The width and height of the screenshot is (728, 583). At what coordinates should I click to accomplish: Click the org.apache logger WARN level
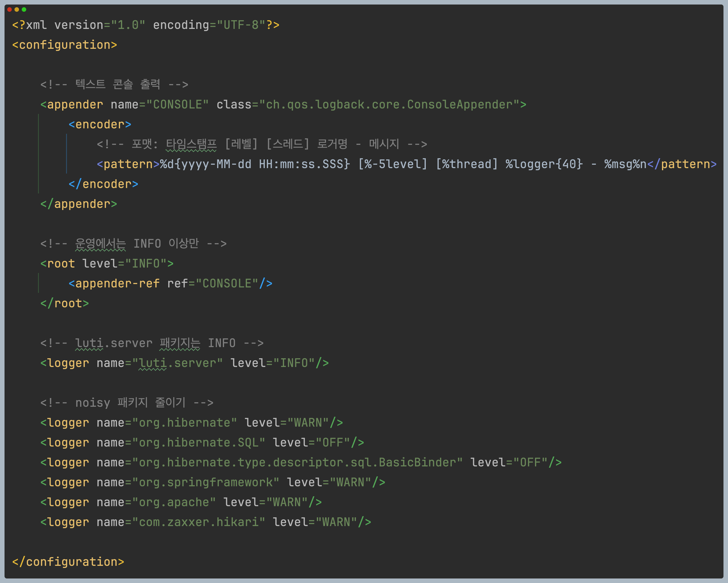click(287, 502)
